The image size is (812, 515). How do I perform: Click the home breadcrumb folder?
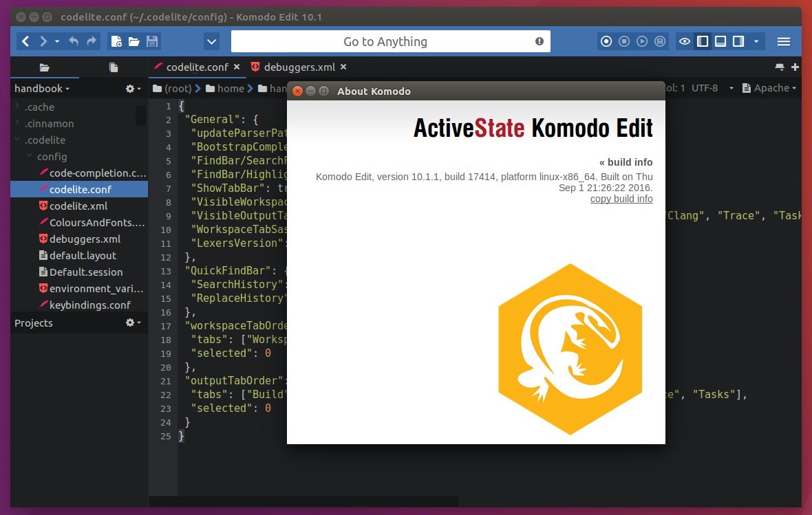tap(225, 89)
